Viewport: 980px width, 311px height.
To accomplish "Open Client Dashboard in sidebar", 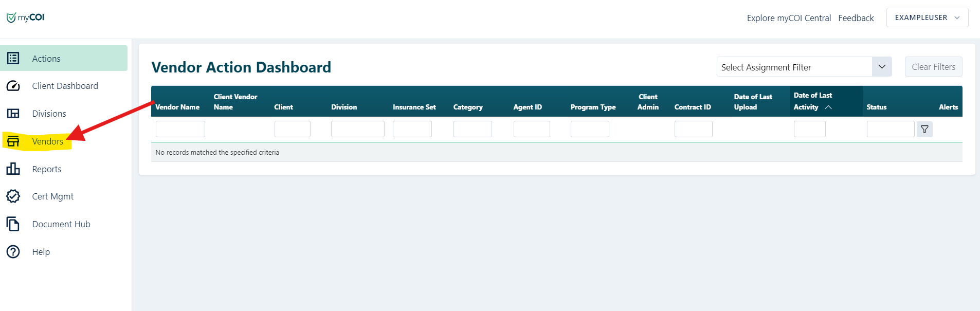I will coord(65,86).
